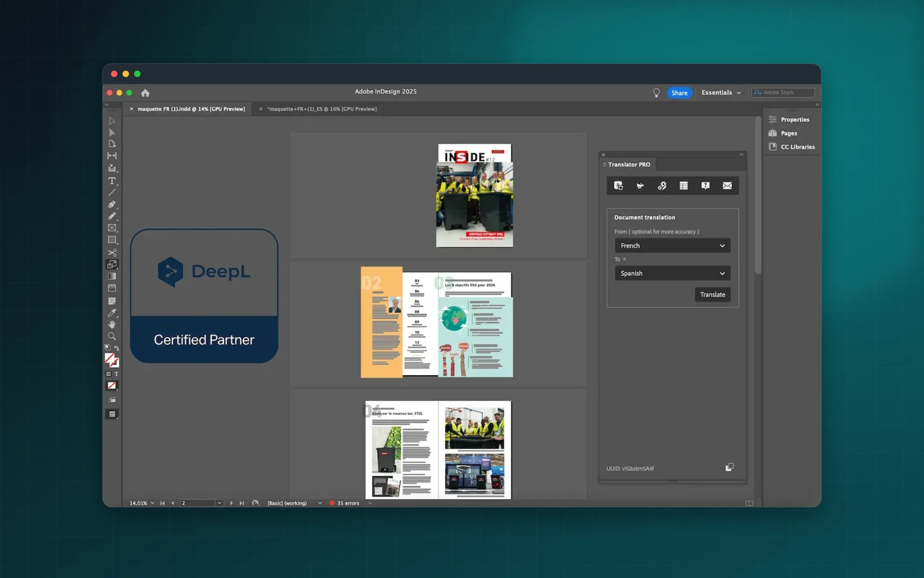Toggle split layout view in status bar

749,503
